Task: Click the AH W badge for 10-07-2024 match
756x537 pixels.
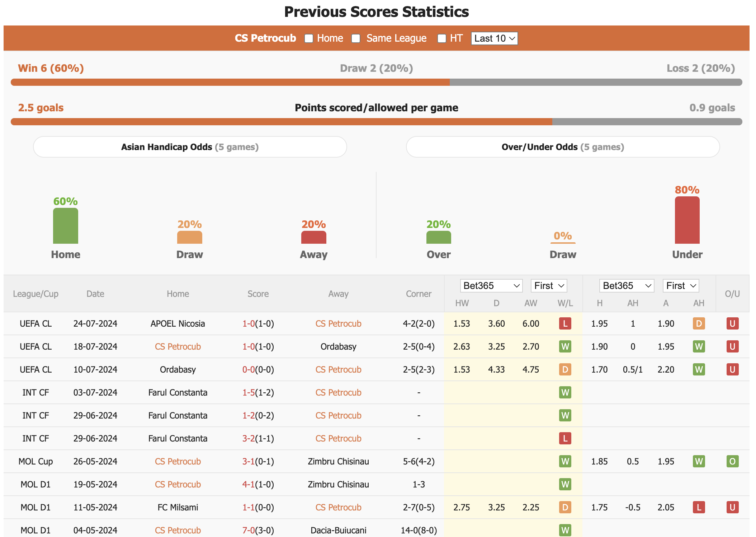Action: [x=699, y=369]
